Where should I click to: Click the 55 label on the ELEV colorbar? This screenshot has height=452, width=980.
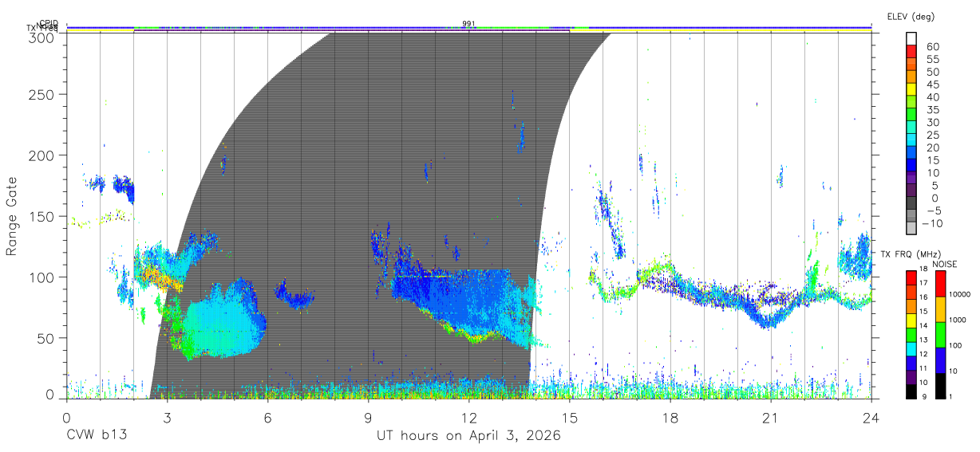pyautogui.click(x=933, y=60)
